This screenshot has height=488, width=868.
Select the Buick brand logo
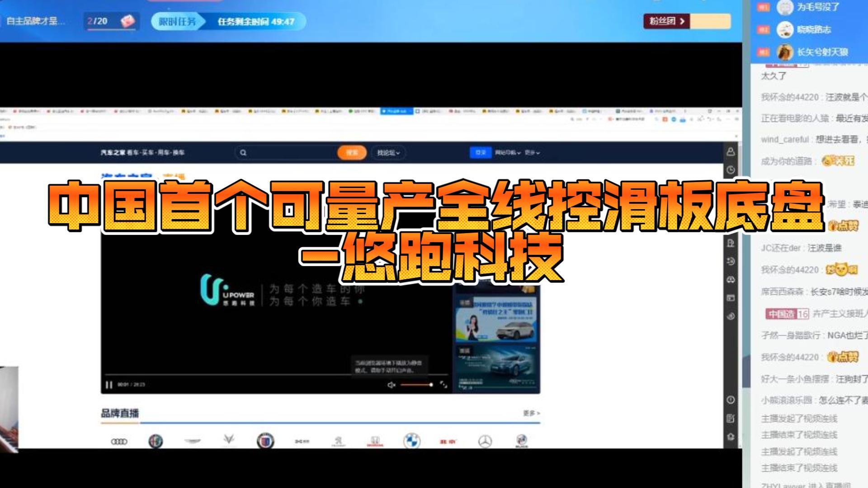[521, 441]
